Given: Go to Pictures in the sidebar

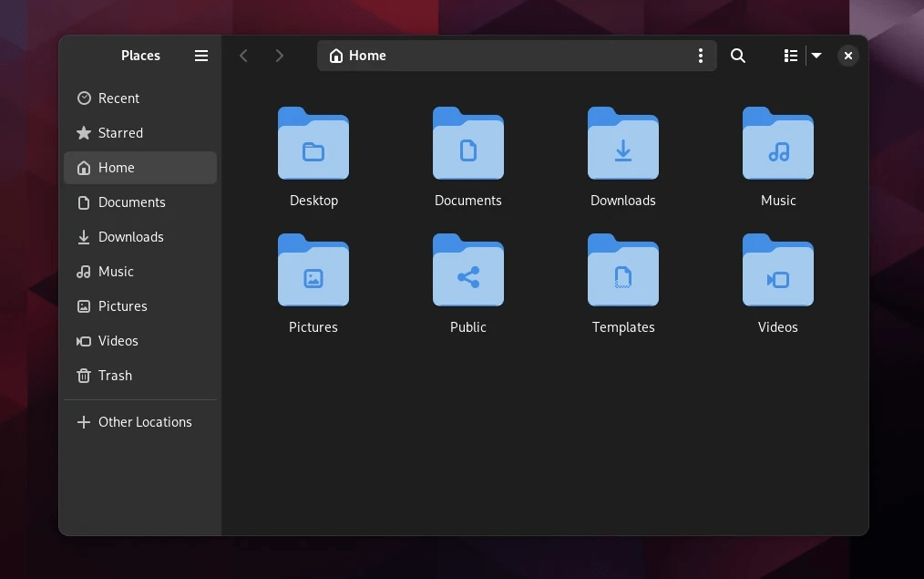Looking at the screenshot, I should pos(122,306).
